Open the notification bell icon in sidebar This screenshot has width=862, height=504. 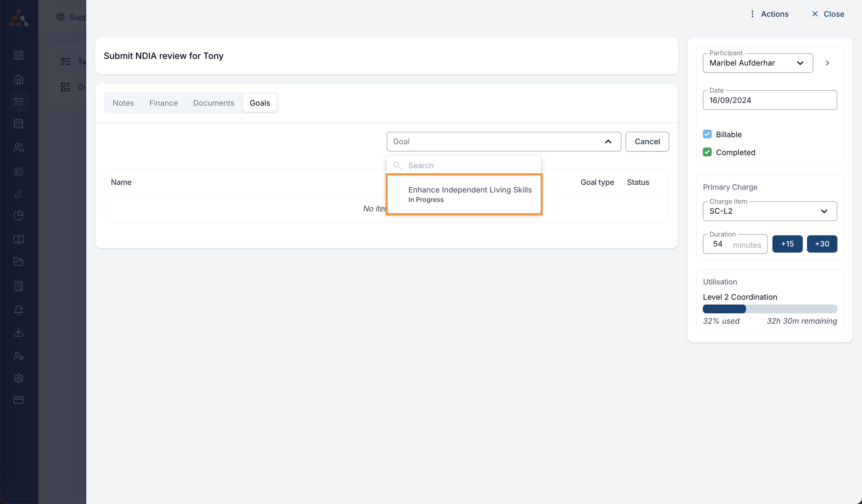[x=19, y=310]
